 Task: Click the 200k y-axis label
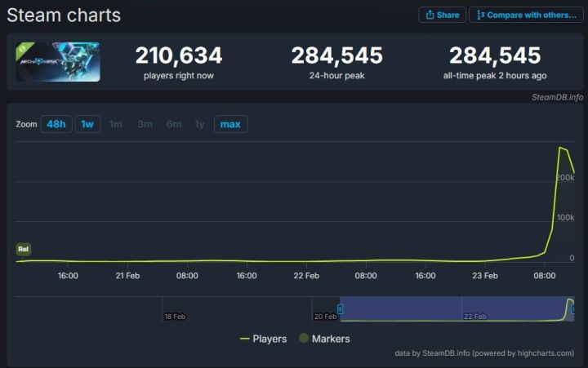click(565, 178)
